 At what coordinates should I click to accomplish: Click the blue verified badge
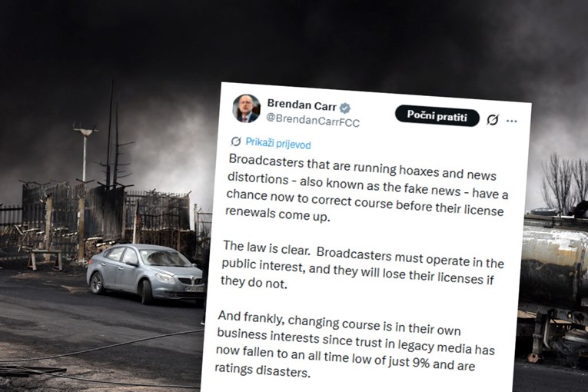(345, 108)
